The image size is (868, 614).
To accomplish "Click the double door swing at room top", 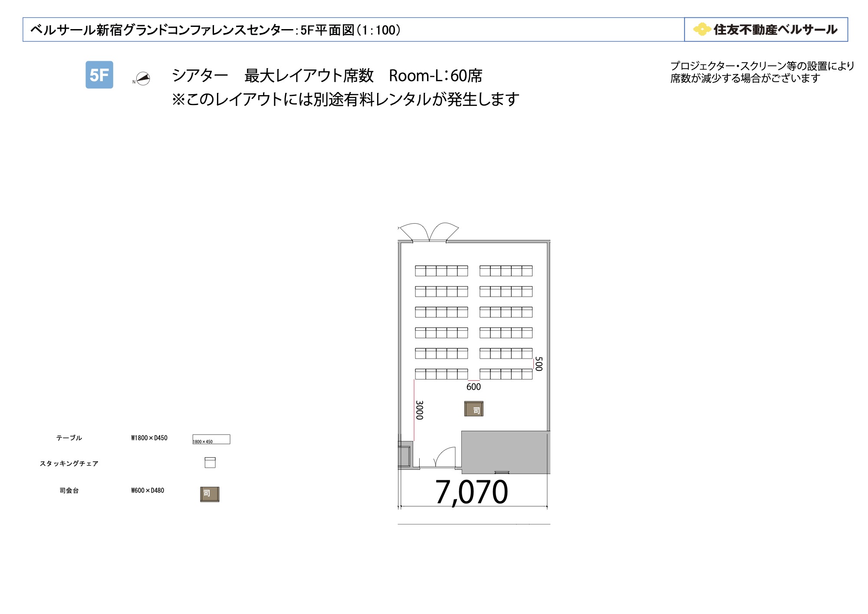I will 429,231.
